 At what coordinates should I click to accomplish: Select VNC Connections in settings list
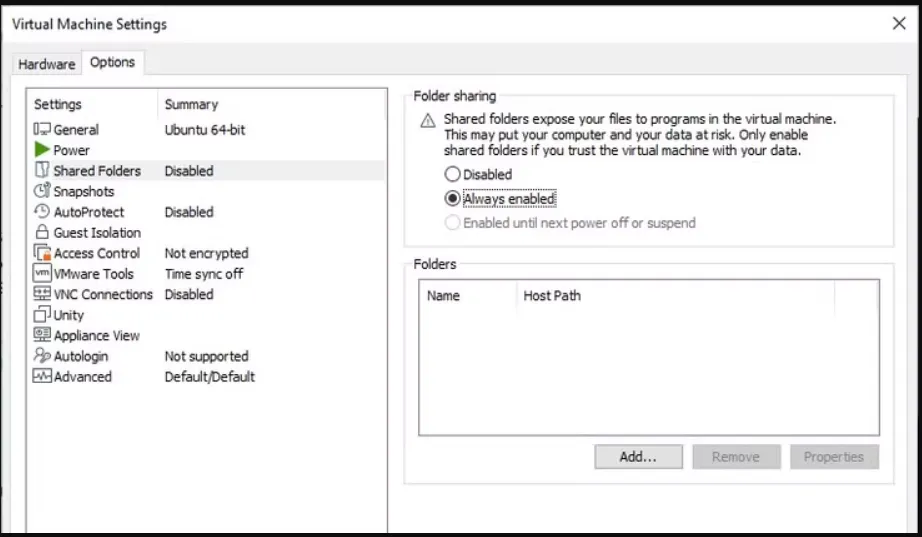pos(103,295)
